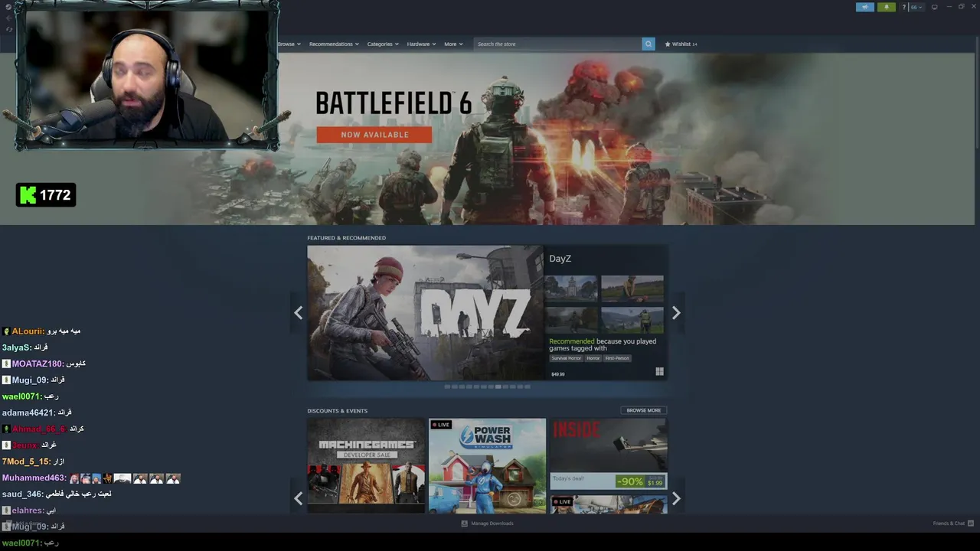Click Battlefield 6 Now Available button
This screenshot has width=980, height=551.
click(x=374, y=135)
